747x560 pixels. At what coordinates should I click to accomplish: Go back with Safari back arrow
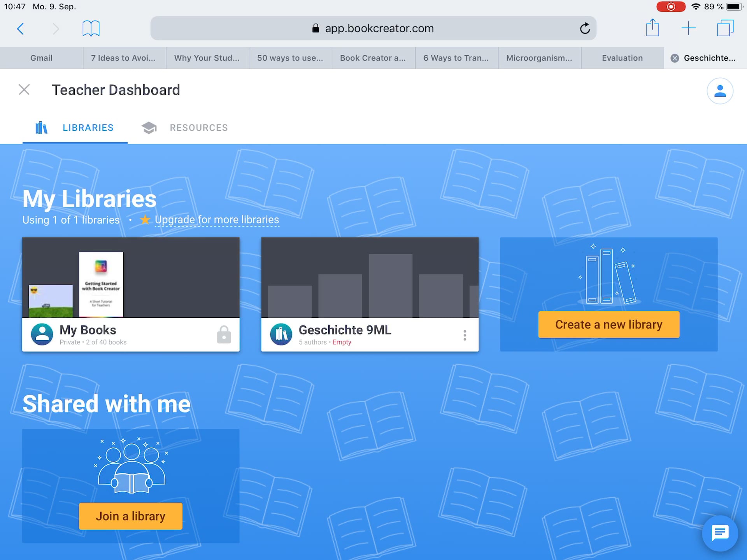click(x=21, y=28)
